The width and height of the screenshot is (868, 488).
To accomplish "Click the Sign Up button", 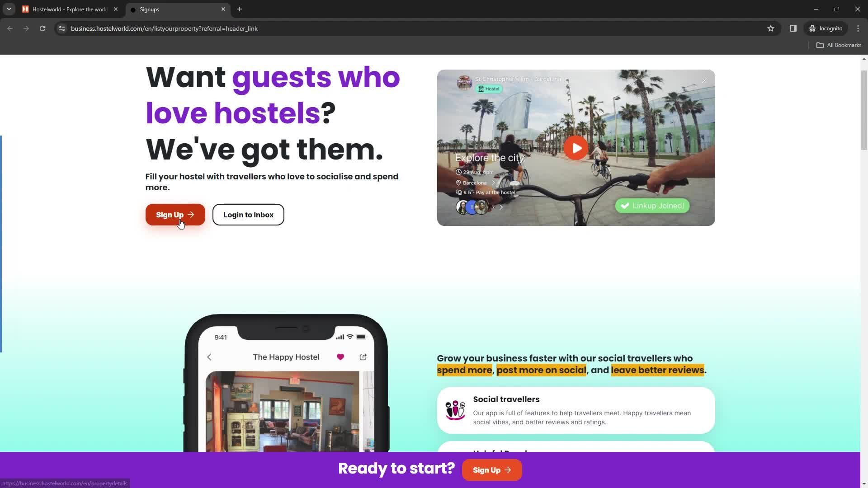I will (x=175, y=215).
